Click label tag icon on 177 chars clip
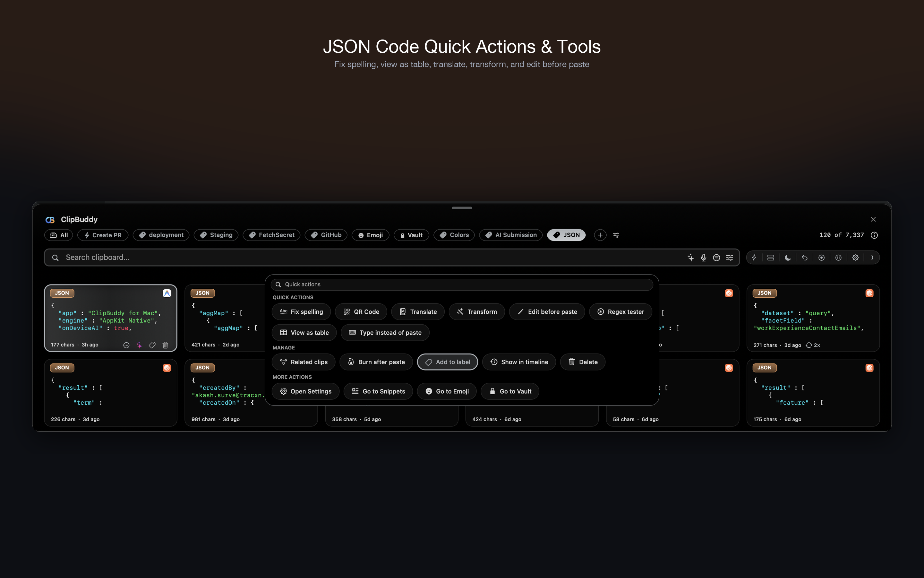Screen dimensions: 924x578 (x=152, y=345)
